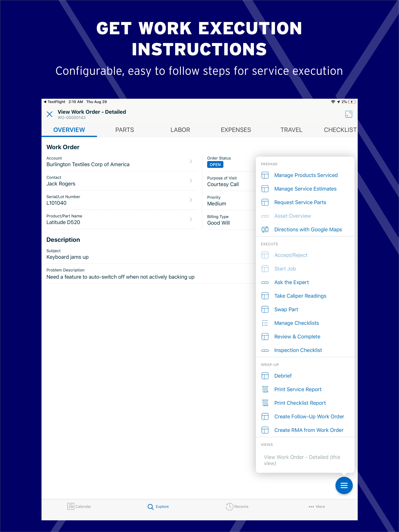Close the View Work Order screen

click(x=49, y=114)
